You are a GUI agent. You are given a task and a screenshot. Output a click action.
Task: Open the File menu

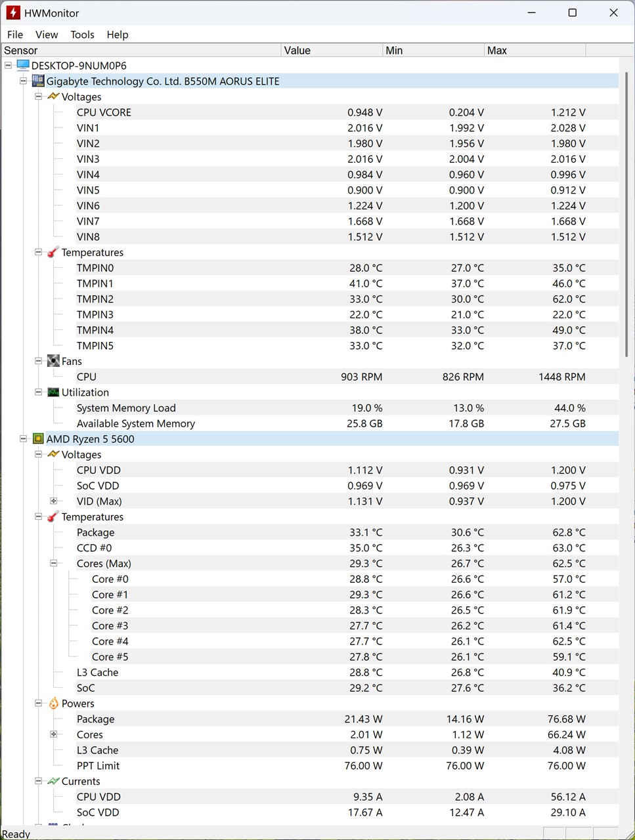click(14, 35)
